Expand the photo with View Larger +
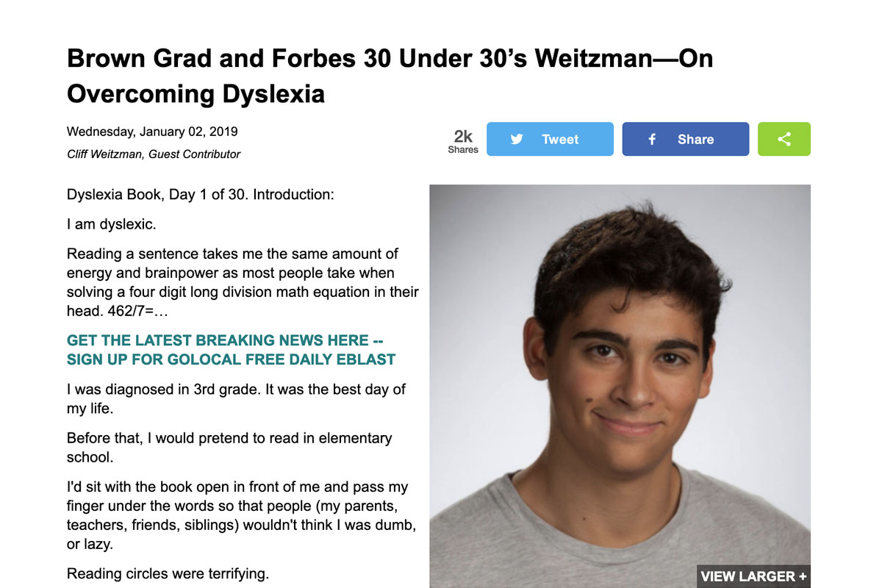Viewport: 882px width, 588px height. point(753,576)
